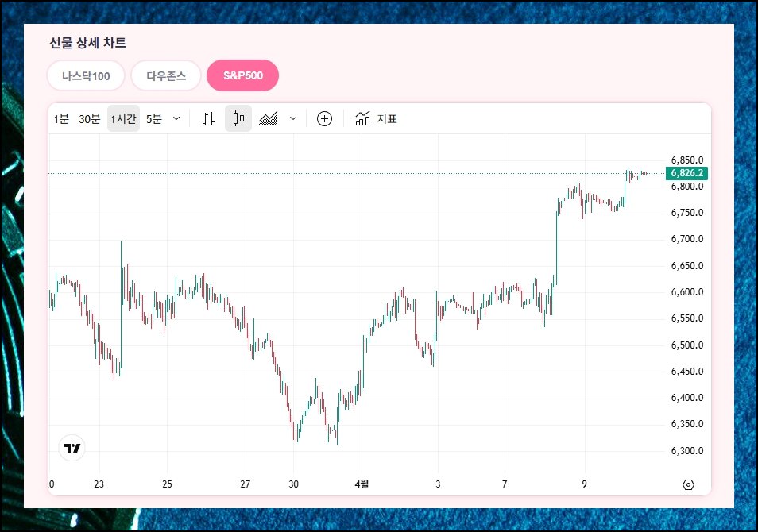Switch to 5분 interval
This screenshot has width=758, height=532.
(153, 119)
